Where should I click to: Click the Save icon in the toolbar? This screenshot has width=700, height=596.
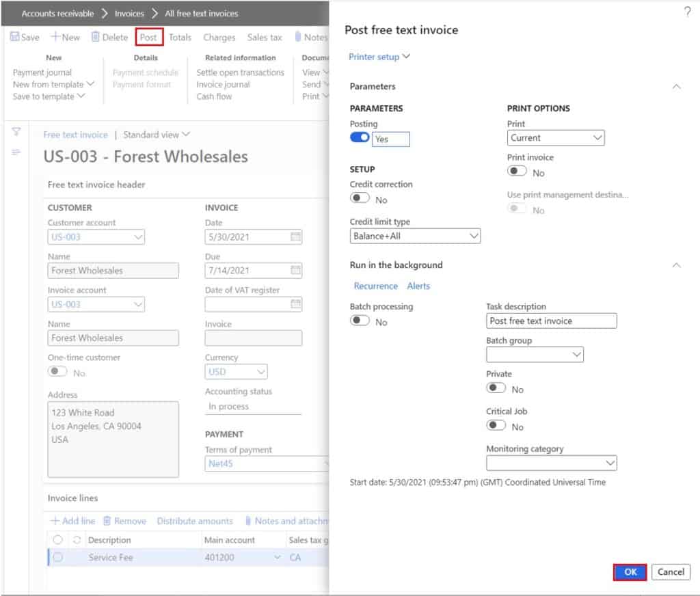point(24,38)
